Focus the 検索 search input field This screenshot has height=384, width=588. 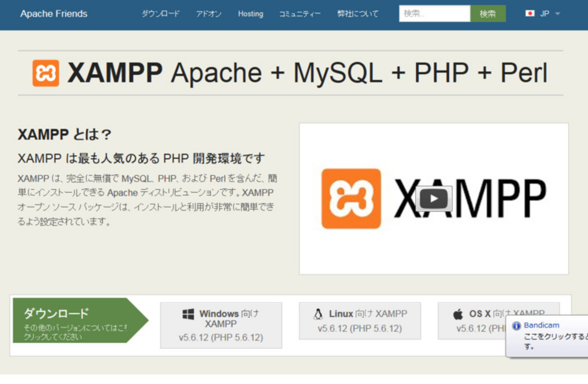pyautogui.click(x=435, y=14)
